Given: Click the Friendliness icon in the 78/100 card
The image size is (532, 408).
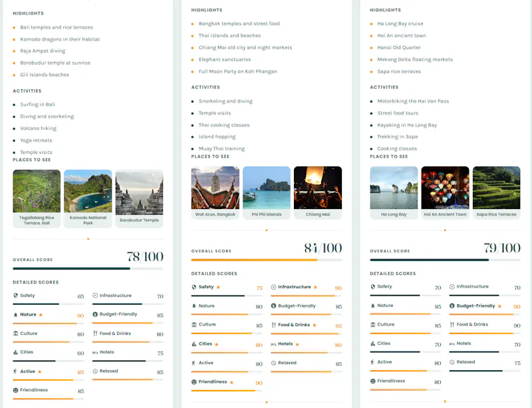Looking at the screenshot, I should tap(15, 390).
